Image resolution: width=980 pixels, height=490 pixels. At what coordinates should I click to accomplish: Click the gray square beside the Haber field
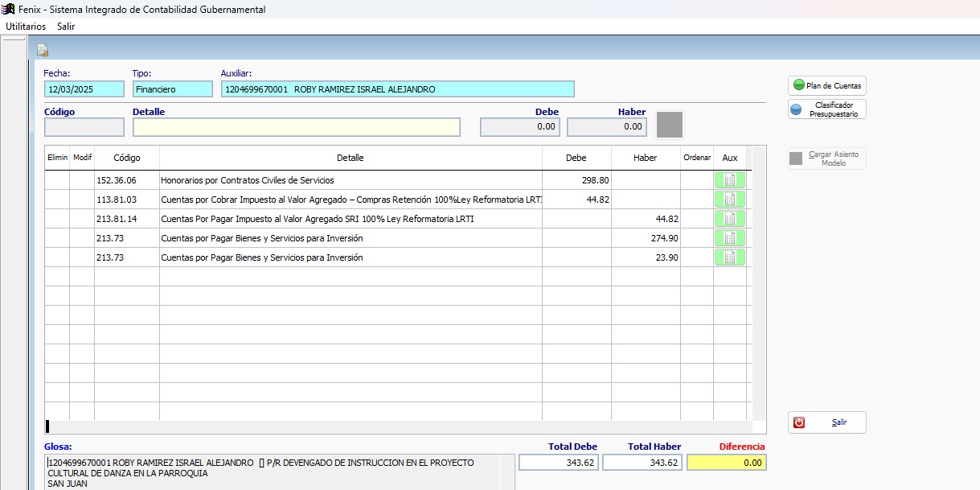[x=670, y=125]
